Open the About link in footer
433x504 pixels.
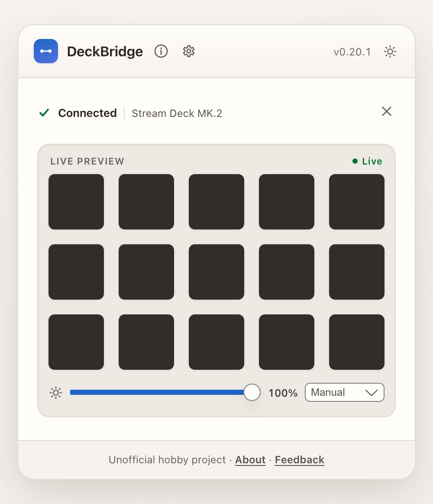tap(250, 460)
